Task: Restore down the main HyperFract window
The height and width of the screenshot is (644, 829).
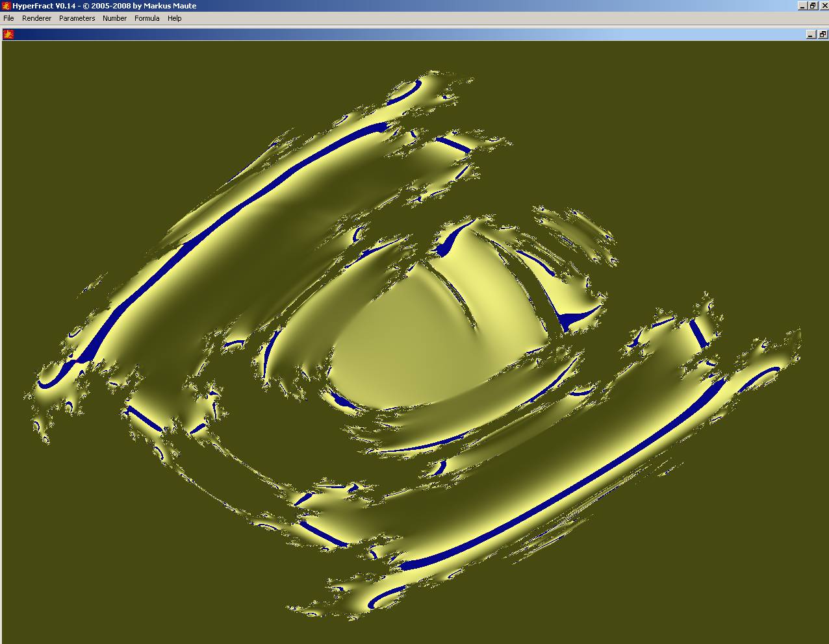Action: point(812,6)
